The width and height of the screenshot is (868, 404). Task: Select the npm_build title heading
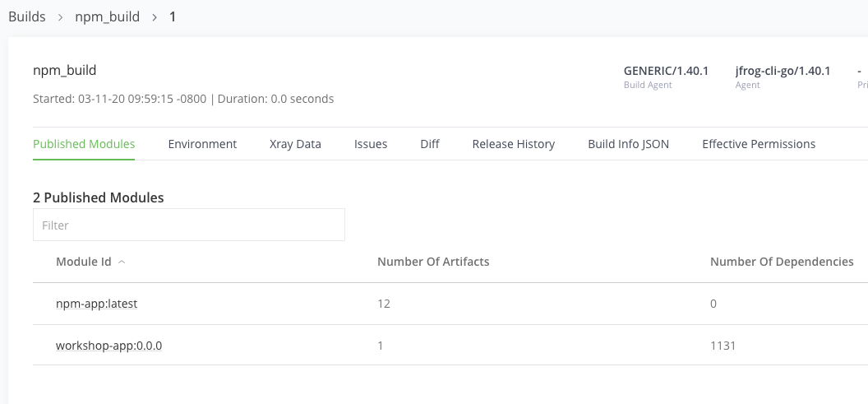[x=65, y=71]
